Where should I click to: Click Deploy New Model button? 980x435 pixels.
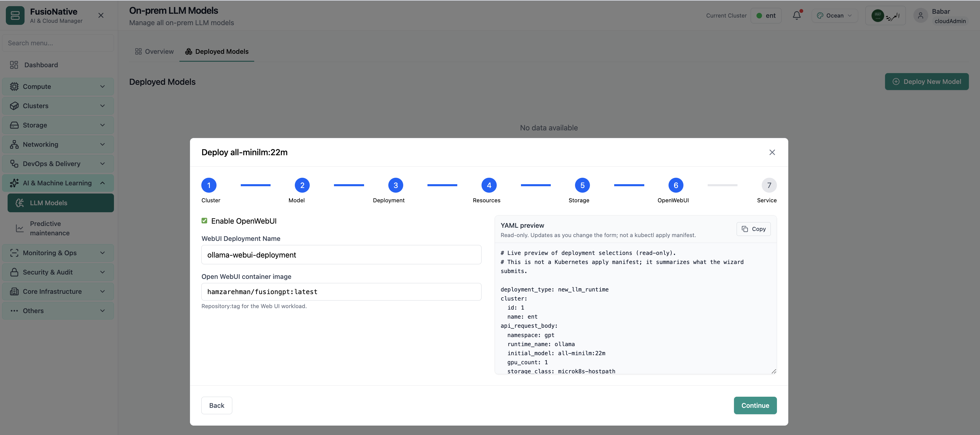927,82
